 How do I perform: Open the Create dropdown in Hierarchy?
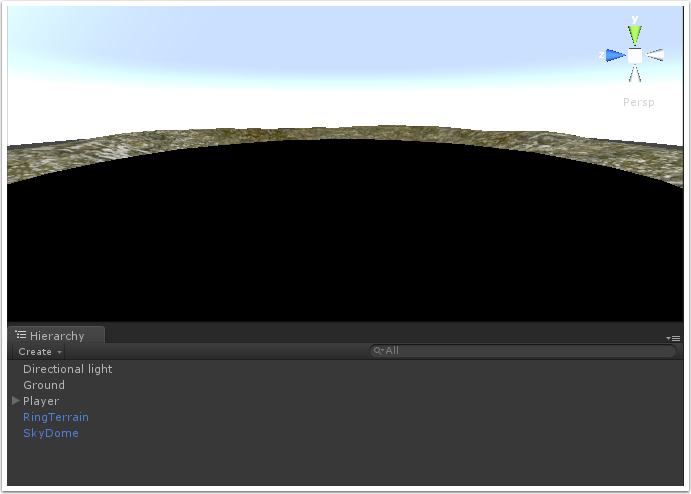coord(40,352)
